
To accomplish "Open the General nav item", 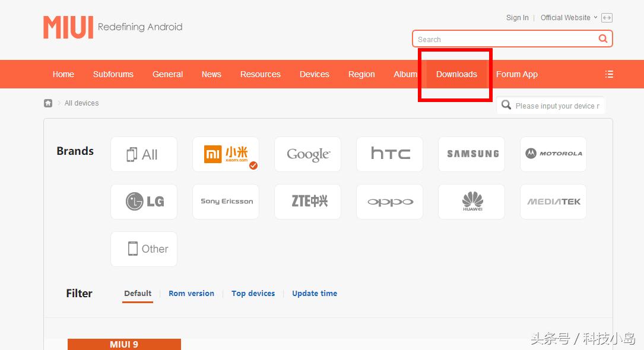I will (x=167, y=74).
